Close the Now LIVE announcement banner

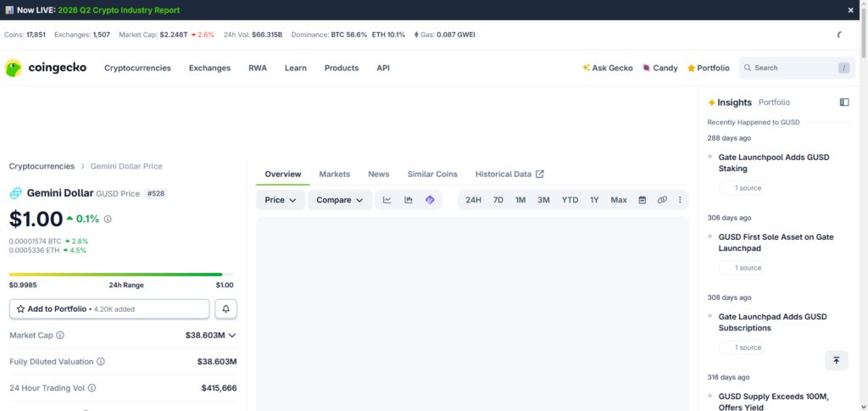click(x=850, y=10)
